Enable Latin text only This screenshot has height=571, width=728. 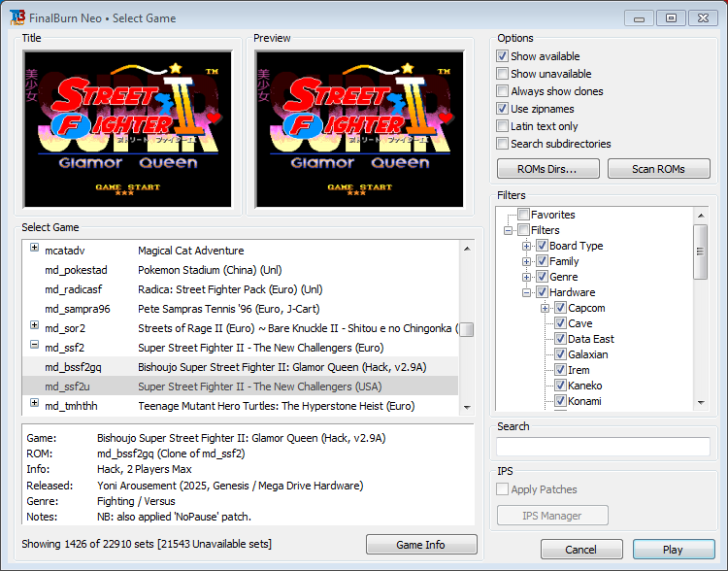pyautogui.click(x=502, y=126)
